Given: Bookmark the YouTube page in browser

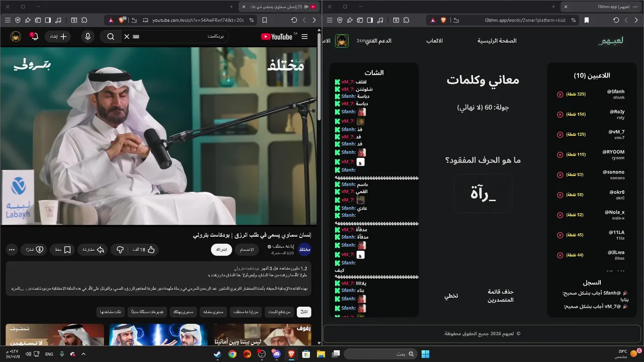Looking at the screenshot, I should [x=265, y=20].
